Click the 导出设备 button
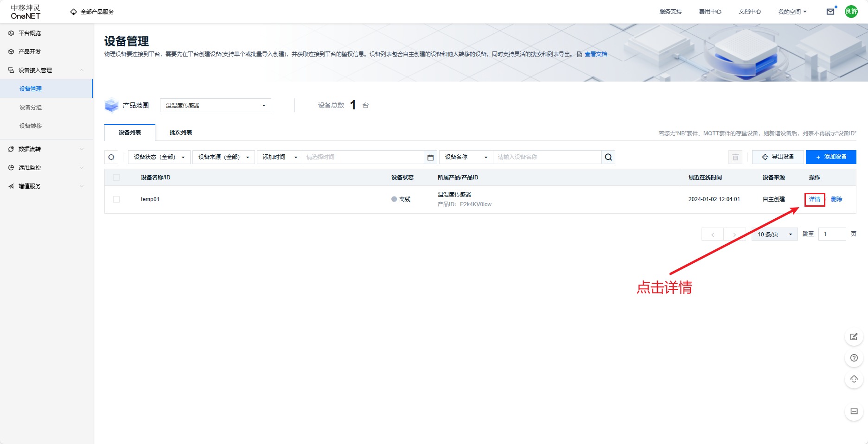The image size is (868, 444). point(778,157)
